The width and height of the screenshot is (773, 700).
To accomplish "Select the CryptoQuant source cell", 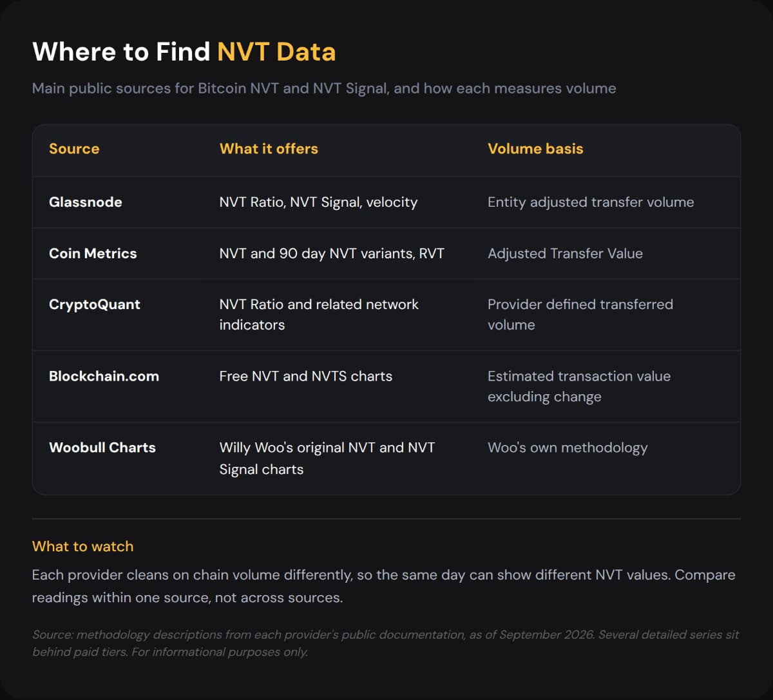I will [95, 305].
